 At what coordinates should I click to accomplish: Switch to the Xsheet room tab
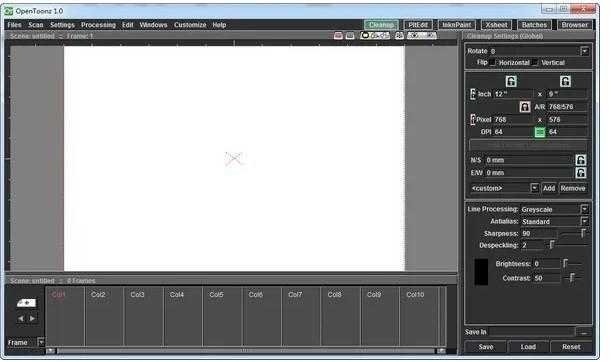(496, 25)
